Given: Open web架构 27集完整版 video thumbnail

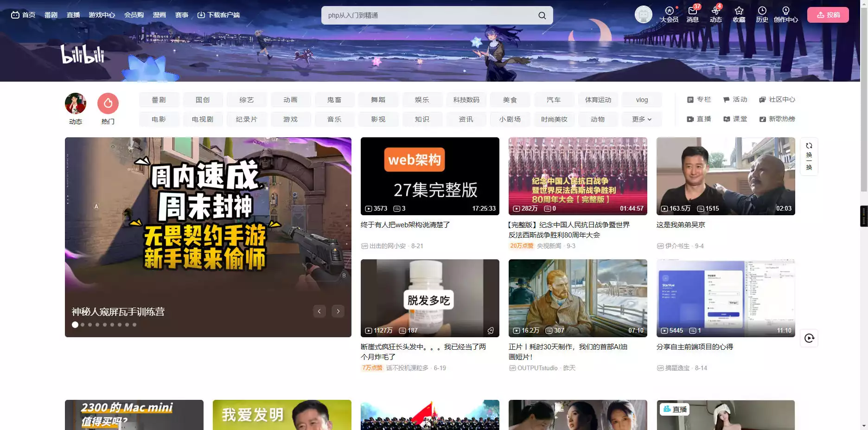Looking at the screenshot, I should coord(430,176).
